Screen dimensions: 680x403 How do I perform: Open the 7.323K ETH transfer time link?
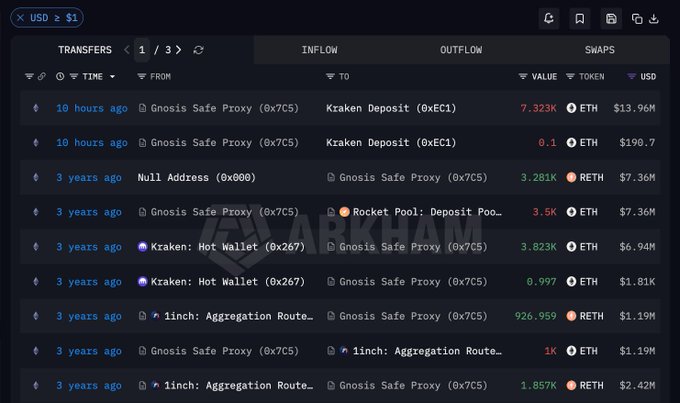pyautogui.click(x=92, y=108)
